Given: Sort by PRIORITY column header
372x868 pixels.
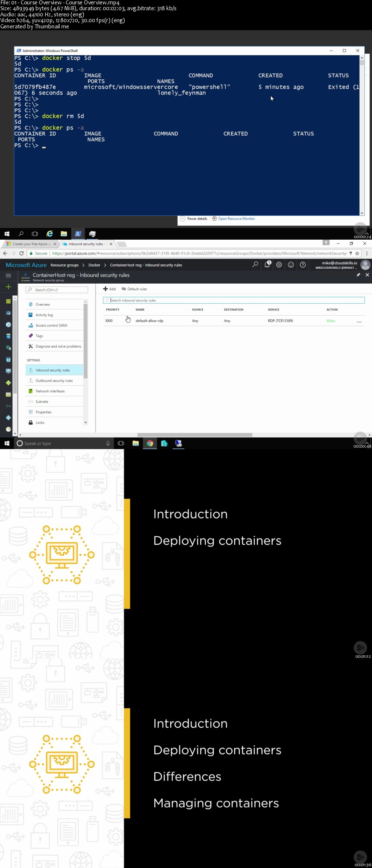Looking at the screenshot, I should pyautogui.click(x=113, y=310).
